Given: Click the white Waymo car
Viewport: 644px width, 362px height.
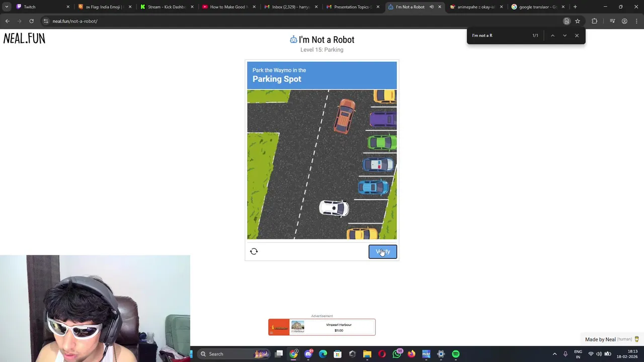Looking at the screenshot, I should pyautogui.click(x=334, y=208).
